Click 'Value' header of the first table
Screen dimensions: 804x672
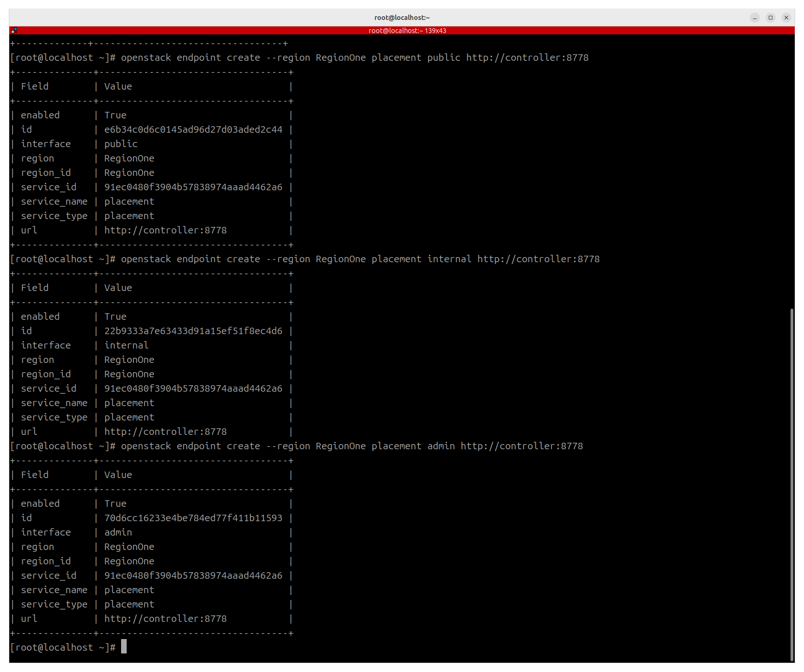(118, 86)
